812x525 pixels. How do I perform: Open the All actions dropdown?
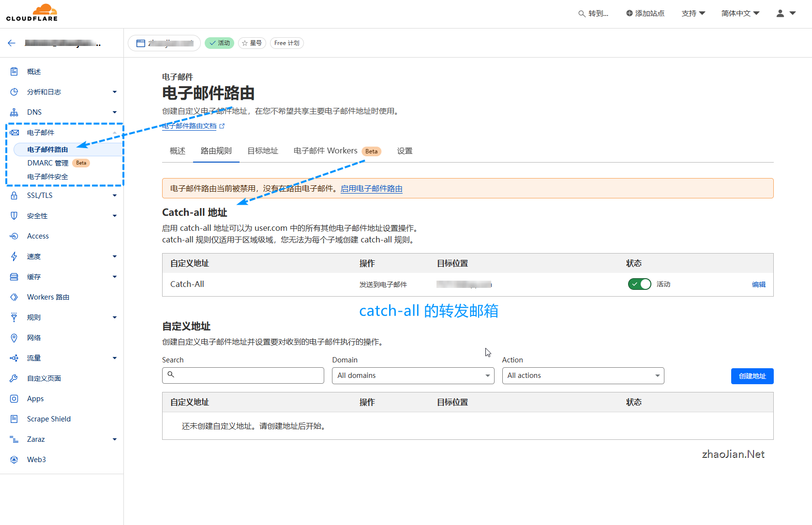click(582, 375)
